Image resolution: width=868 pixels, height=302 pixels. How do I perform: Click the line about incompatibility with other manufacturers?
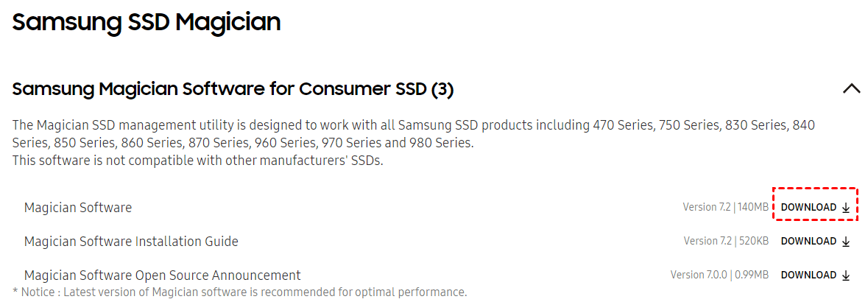pyautogui.click(x=197, y=161)
